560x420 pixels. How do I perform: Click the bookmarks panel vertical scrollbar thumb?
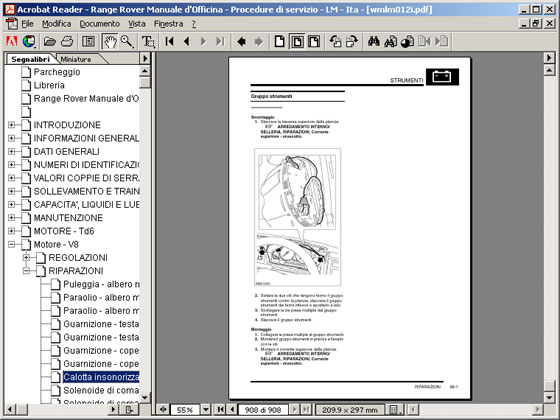pos(145,82)
